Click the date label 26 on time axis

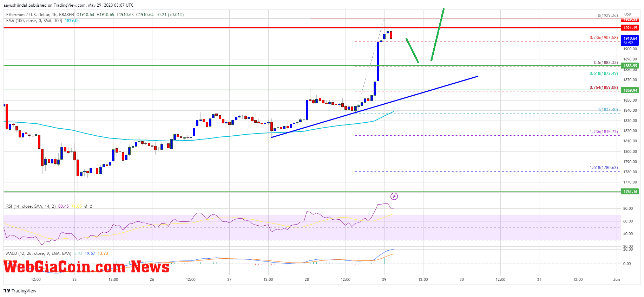(152, 280)
